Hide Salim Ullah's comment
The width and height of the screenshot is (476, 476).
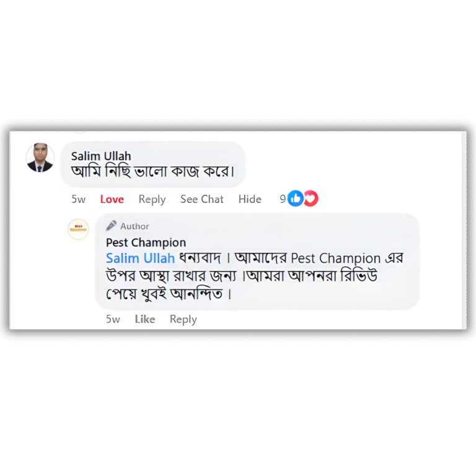(250, 199)
